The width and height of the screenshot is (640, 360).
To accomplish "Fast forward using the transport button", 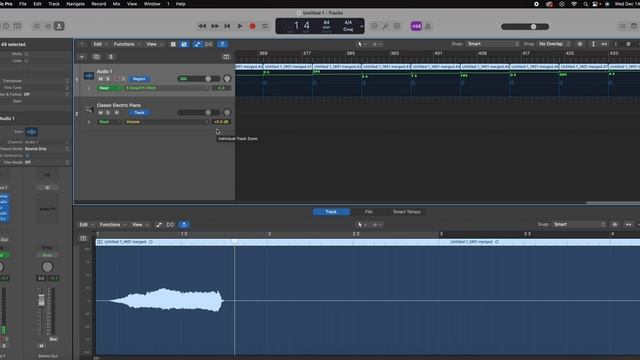I will pyautogui.click(x=215, y=26).
